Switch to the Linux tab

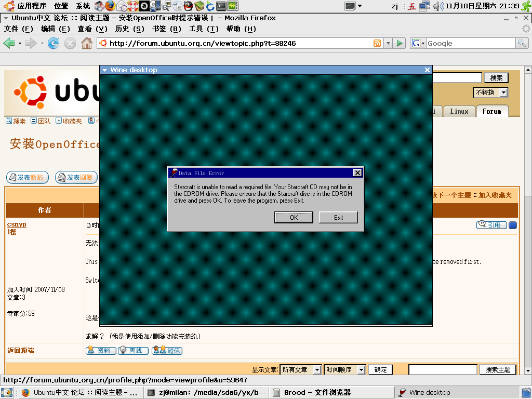459,111
